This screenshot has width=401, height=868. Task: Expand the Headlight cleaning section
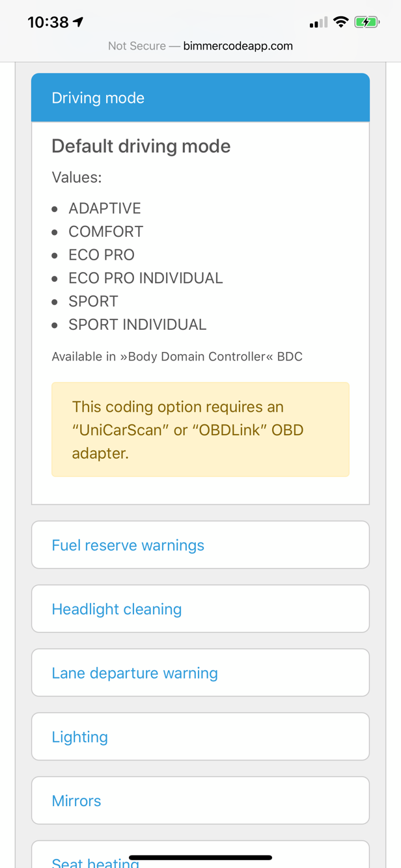coord(200,608)
